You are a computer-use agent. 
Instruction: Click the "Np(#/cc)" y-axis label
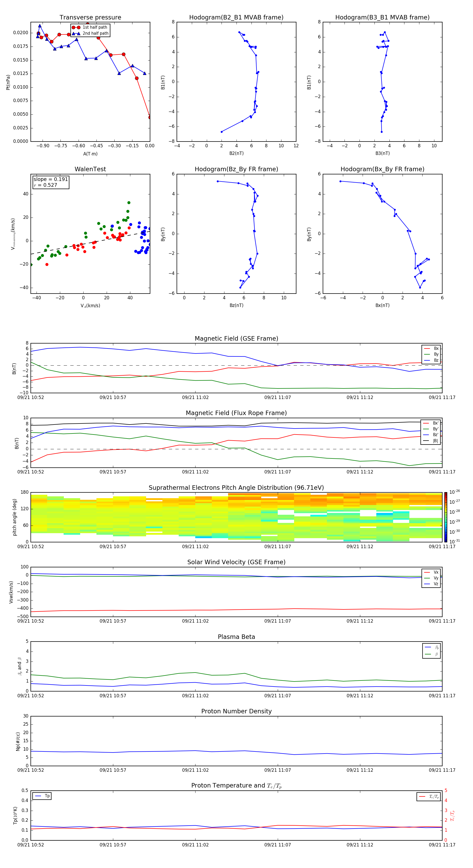18,742
